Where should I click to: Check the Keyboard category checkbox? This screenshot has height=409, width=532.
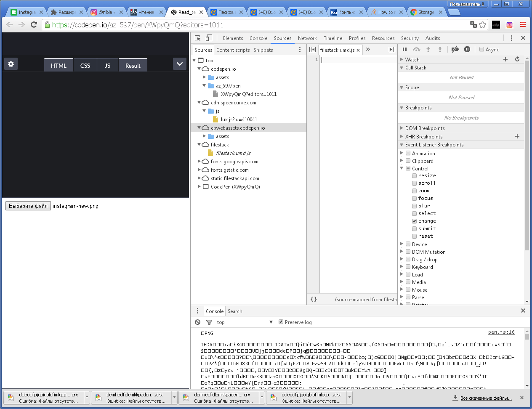(408, 267)
